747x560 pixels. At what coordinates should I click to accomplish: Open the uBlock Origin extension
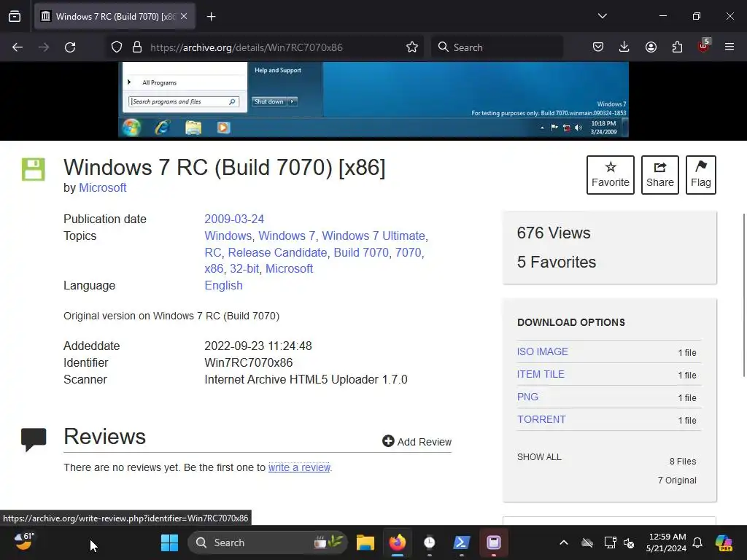704,46
